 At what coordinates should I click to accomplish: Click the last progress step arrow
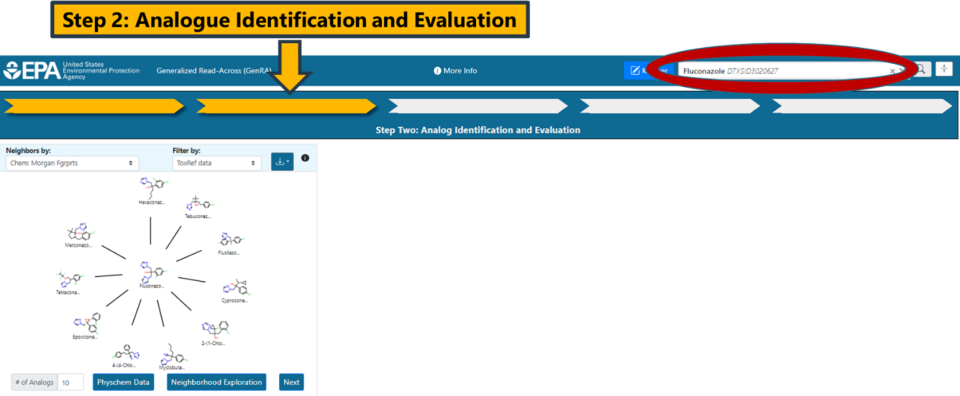862,106
